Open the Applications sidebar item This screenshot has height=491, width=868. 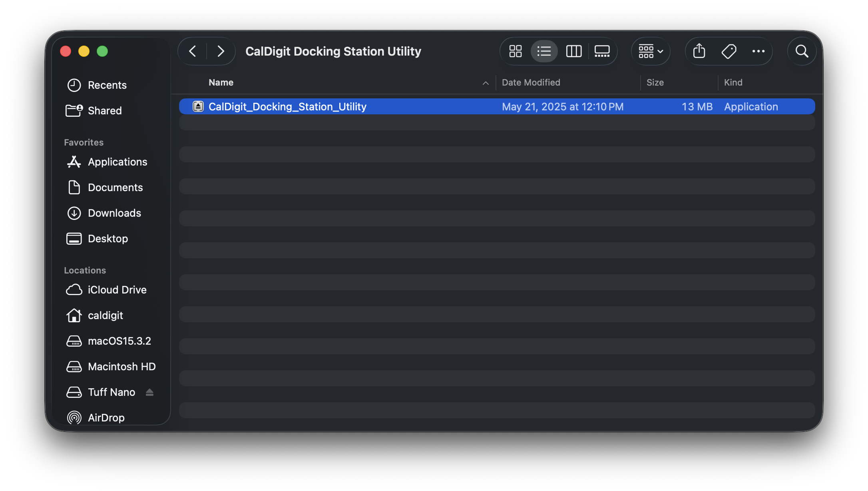pos(117,162)
